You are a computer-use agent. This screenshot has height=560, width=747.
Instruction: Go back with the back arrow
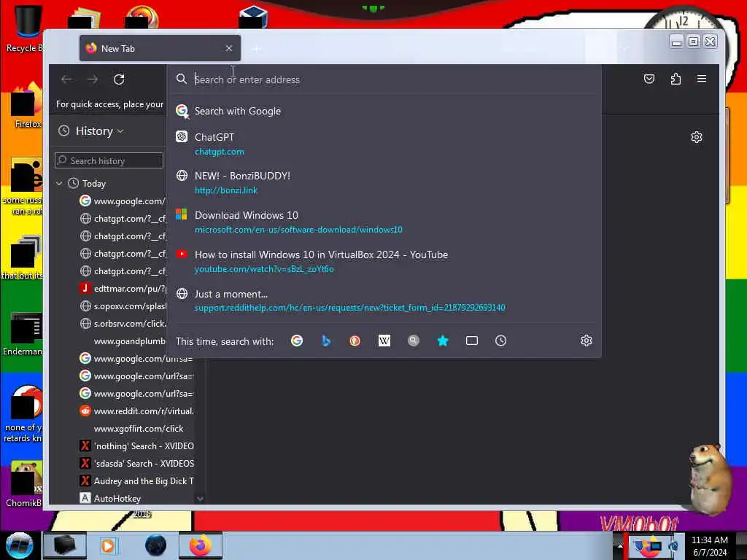pyautogui.click(x=66, y=79)
